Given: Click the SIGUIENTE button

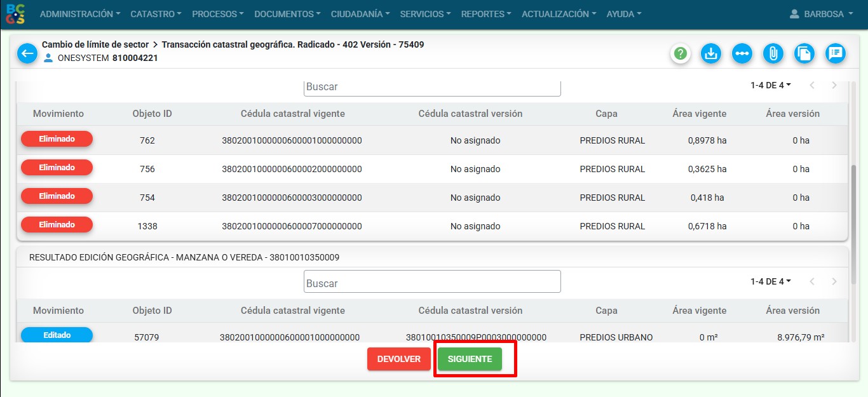Looking at the screenshot, I should (x=470, y=359).
